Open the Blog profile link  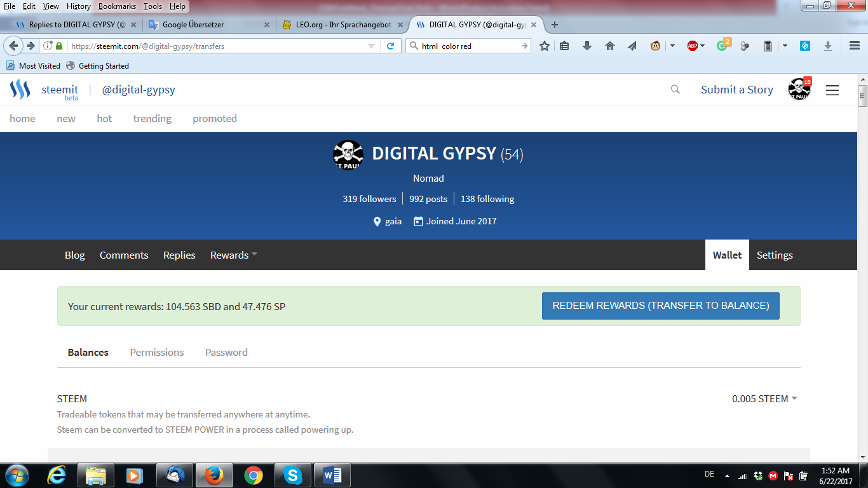[75, 255]
